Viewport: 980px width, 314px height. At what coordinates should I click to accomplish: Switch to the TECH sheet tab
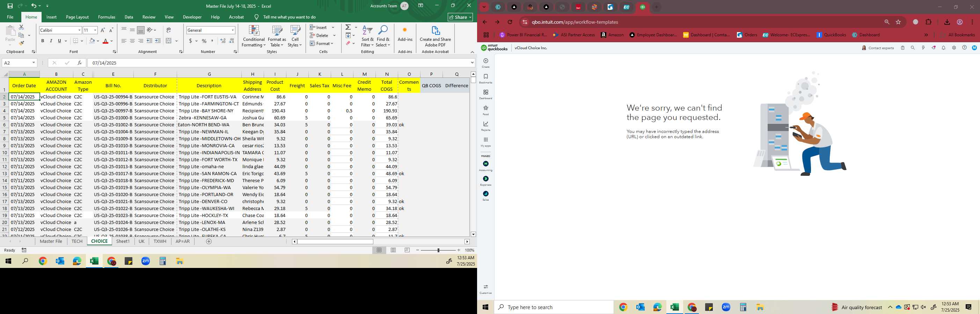tap(77, 241)
